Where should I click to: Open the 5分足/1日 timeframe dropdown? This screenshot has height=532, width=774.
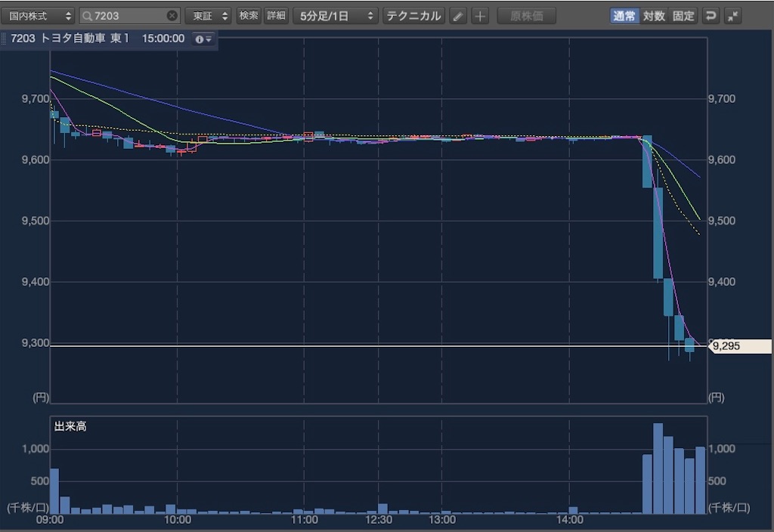336,16
